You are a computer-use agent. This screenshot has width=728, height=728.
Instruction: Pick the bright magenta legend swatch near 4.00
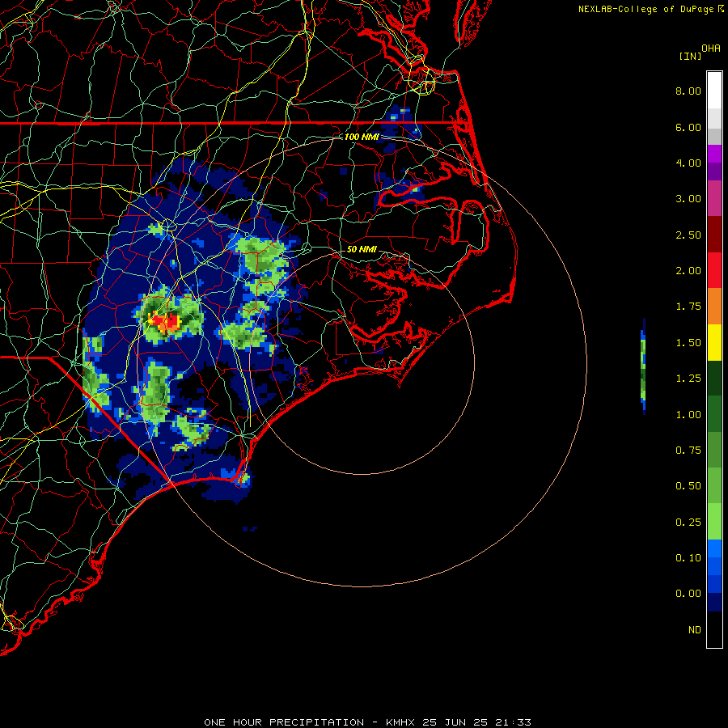[714, 154]
